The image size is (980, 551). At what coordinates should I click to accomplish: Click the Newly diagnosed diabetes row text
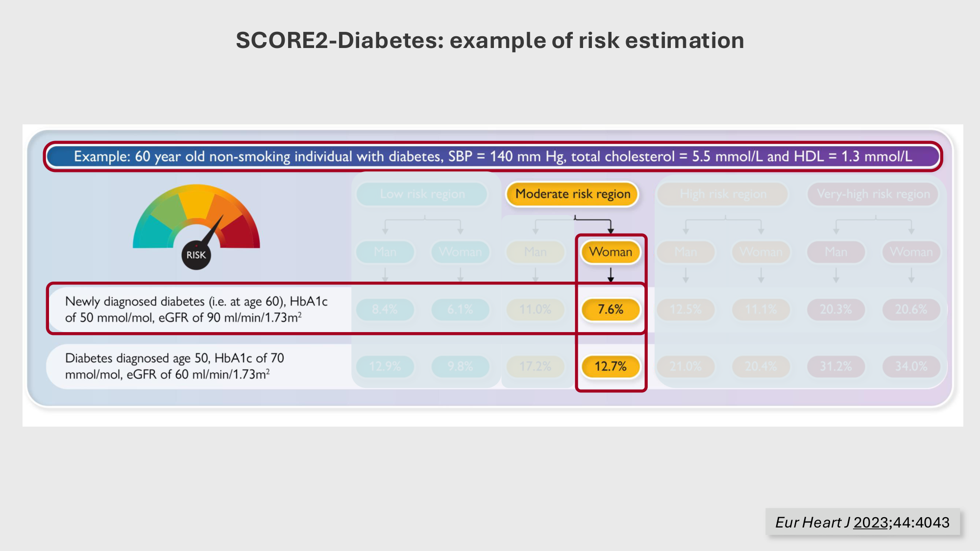(x=196, y=309)
